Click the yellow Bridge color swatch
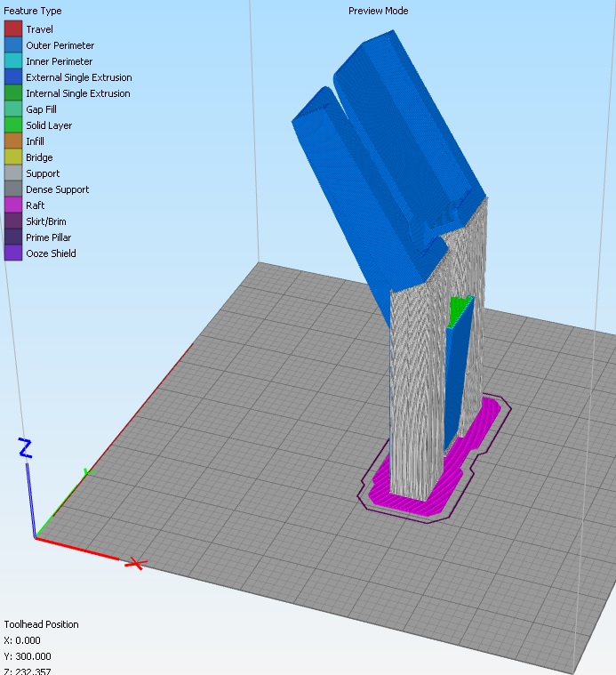The image size is (616, 675). pyautogui.click(x=13, y=157)
